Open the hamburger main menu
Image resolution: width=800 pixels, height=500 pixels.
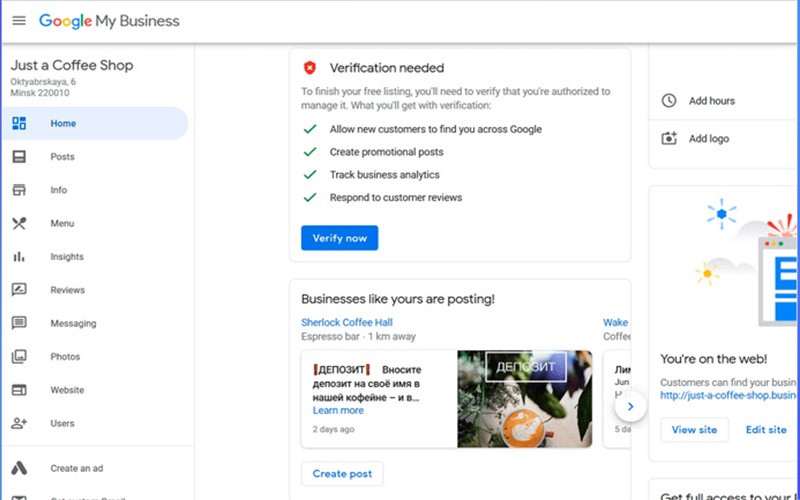19,21
